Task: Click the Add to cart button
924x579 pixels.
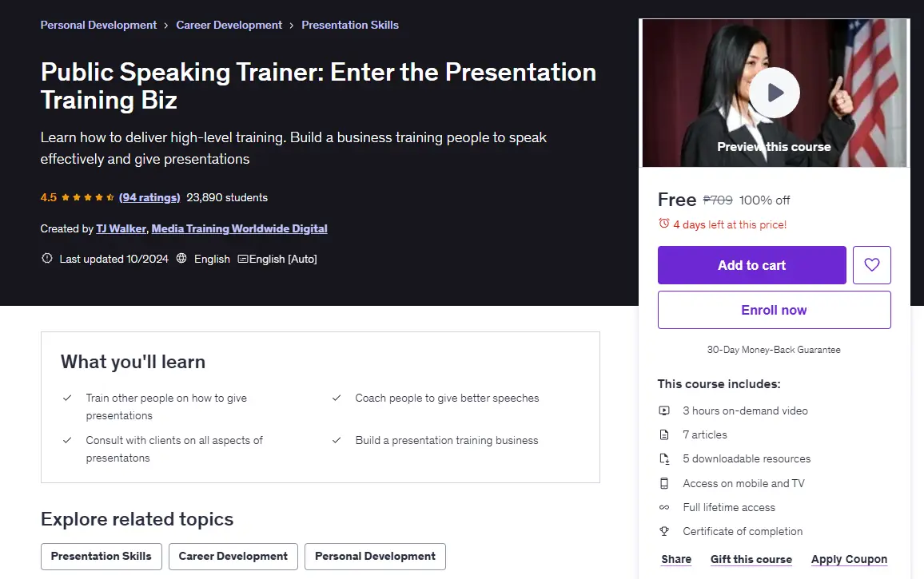Action: click(x=751, y=265)
